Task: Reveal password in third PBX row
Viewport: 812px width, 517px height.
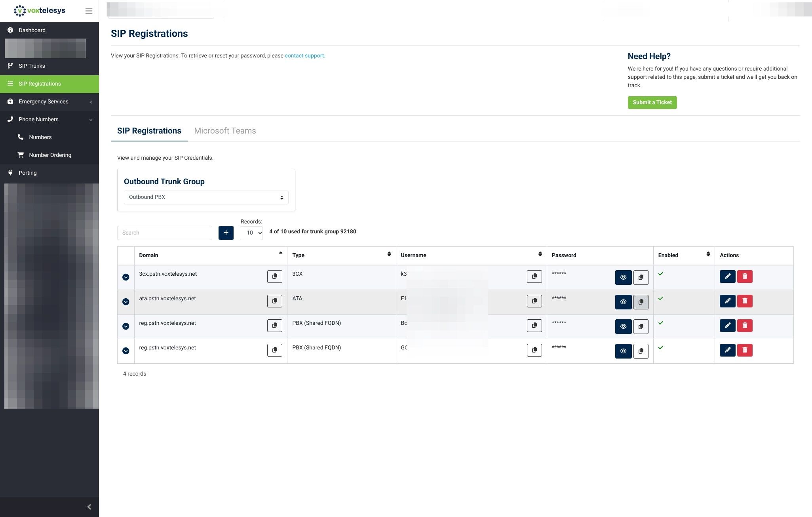Action: pos(623,326)
